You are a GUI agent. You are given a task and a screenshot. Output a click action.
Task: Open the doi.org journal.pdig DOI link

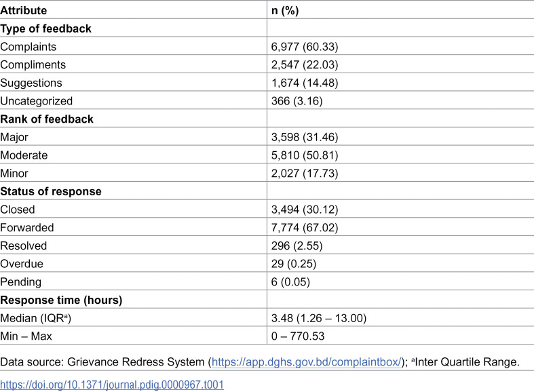[112, 385]
